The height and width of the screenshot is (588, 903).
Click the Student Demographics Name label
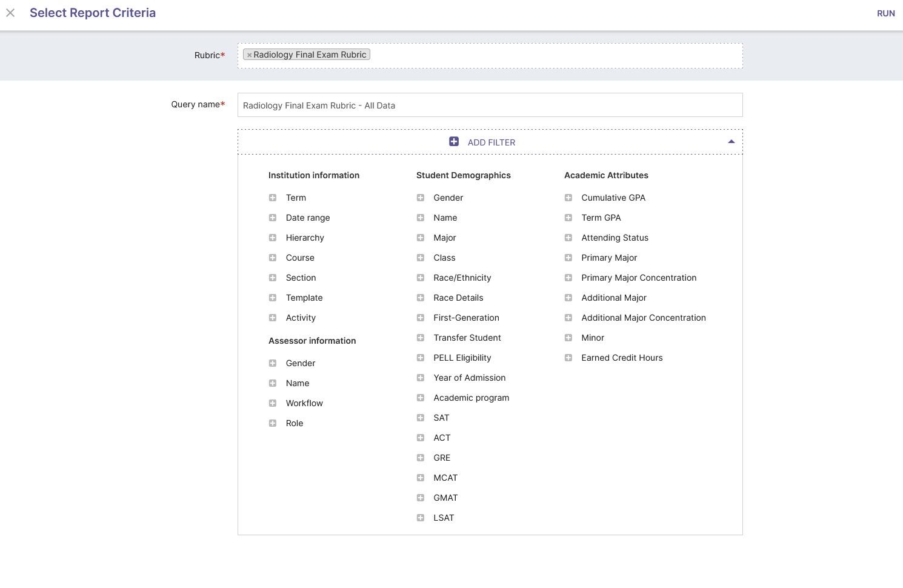coord(445,218)
